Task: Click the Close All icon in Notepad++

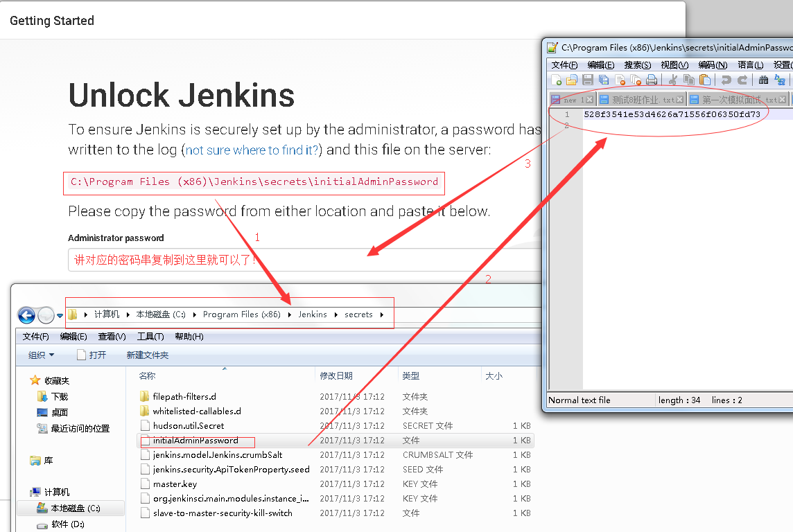Action: [x=636, y=80]
